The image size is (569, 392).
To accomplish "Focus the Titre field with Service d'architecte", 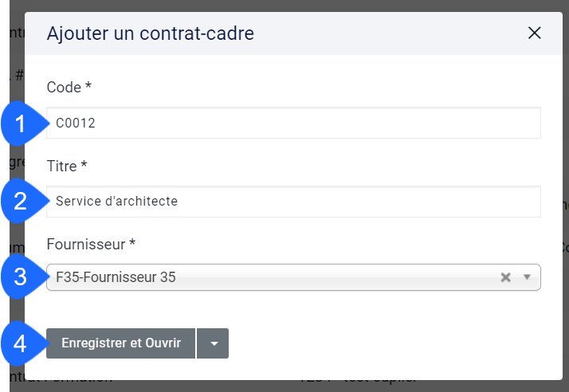I will click(293, 202).
